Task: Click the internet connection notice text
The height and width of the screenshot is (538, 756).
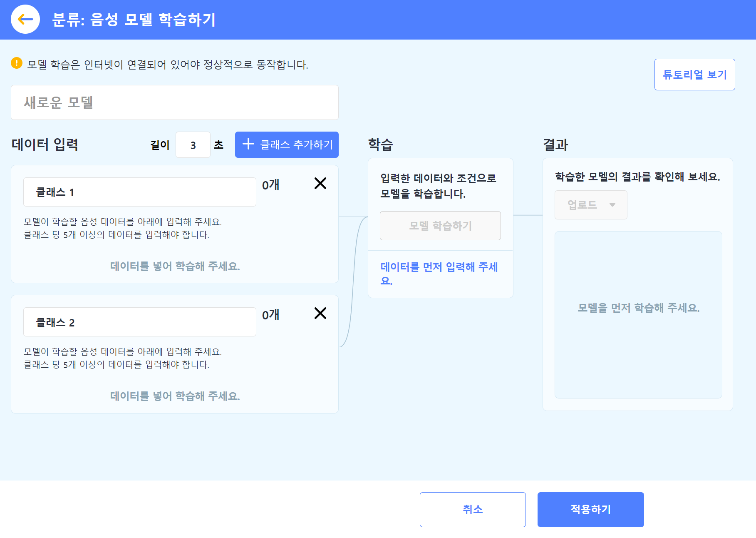Action: (x=168, y=65)
